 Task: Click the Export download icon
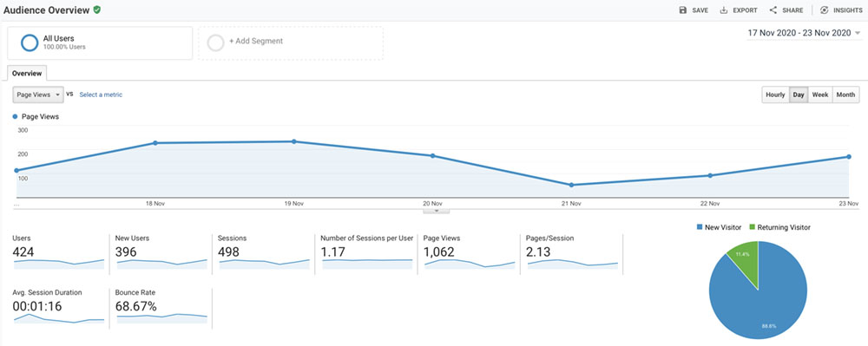(x=724, y=10)
